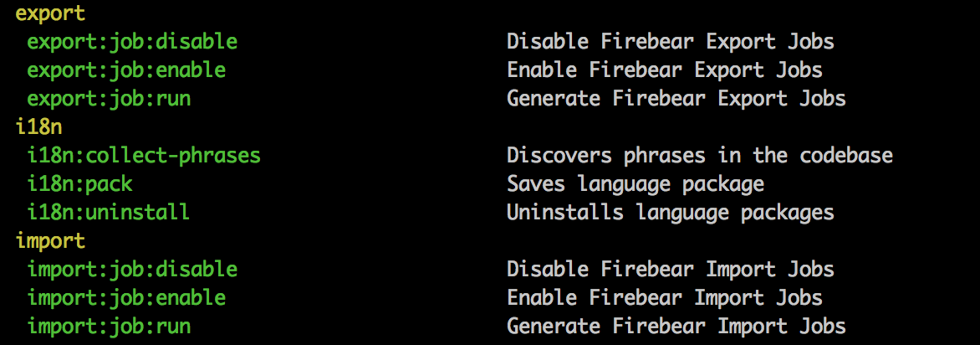Click the yellow i18n group heading
This screenshot has height=345, width=980.
pyautogui.click(x=38, y=126)
